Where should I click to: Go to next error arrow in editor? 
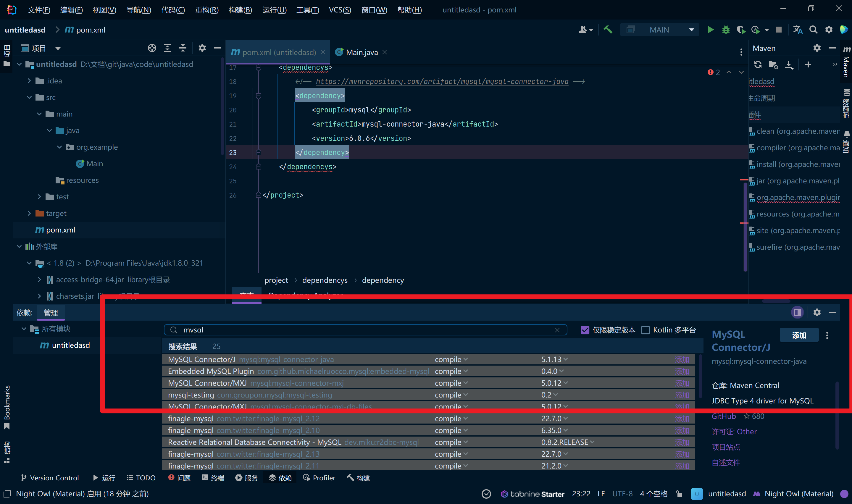[x=741, y=72]
